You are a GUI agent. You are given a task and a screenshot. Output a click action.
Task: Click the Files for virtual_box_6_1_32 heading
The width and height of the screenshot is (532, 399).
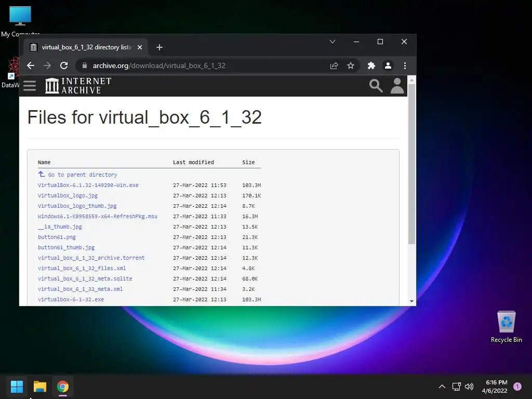144,118
